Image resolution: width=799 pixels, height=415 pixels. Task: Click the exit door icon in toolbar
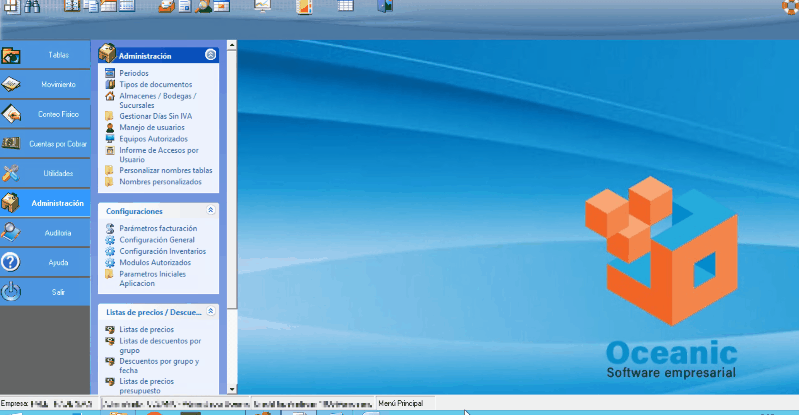(385, 7)
